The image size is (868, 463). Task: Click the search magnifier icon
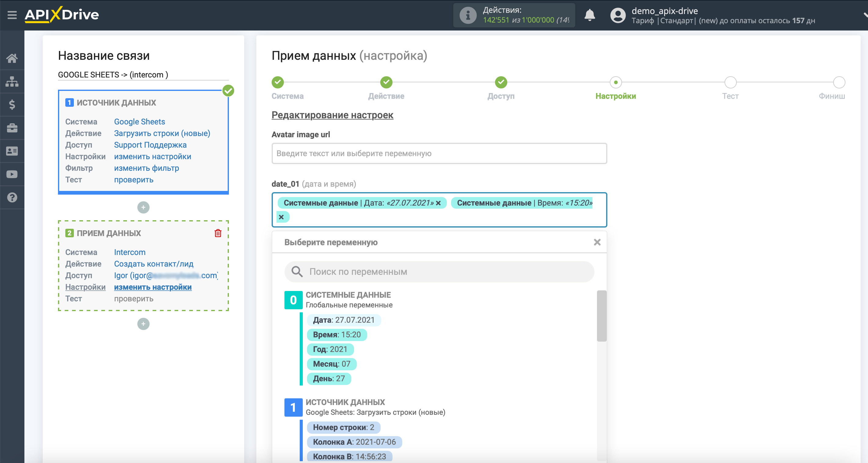point(297,271)
